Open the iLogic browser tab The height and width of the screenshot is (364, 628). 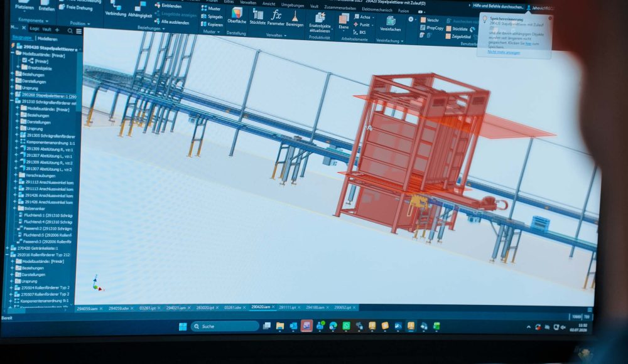click(x=35, y=29)
